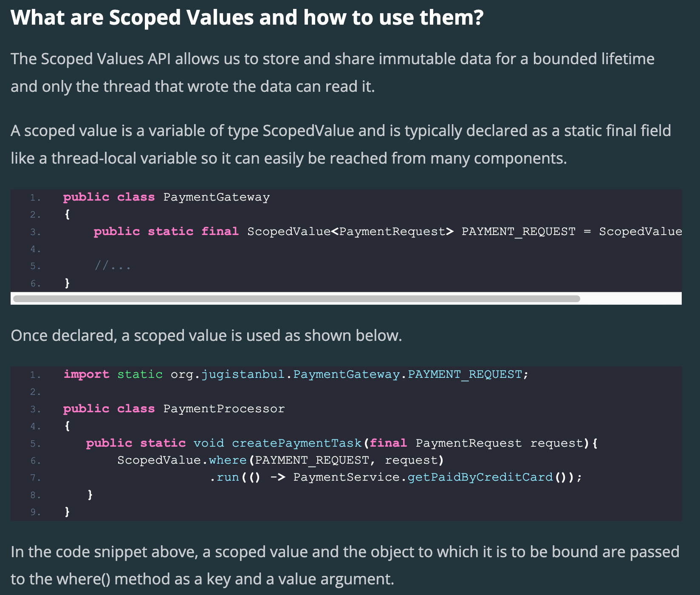700x595 pixels.
Task: Click the paragraph starting 'In the code snippet above'
Action: pyautogui.click(x=345, y=565)
